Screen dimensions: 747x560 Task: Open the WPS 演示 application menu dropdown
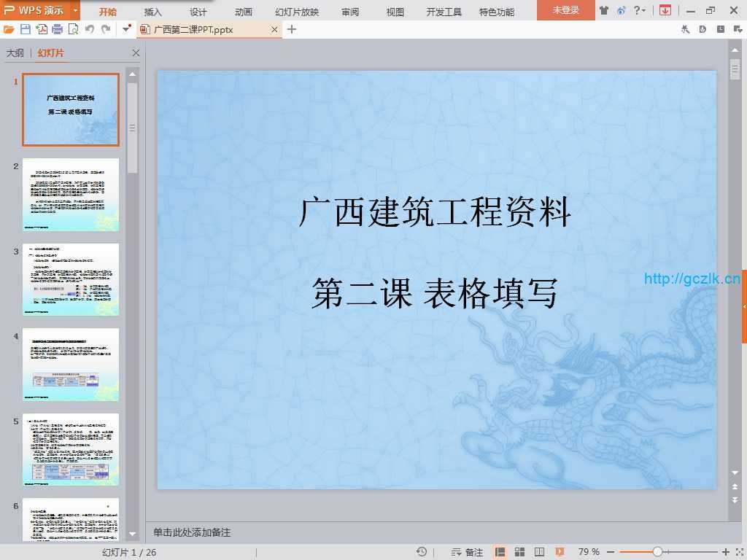[x=75, y=11]
